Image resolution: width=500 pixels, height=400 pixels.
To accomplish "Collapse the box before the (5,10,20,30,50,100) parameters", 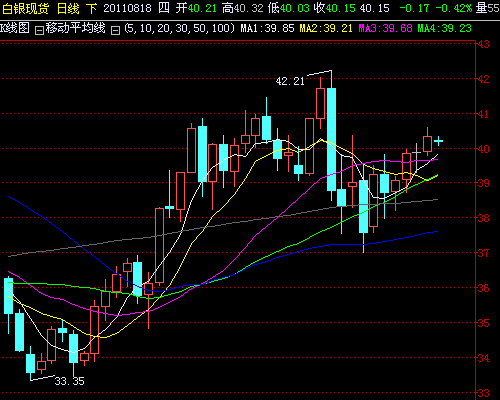I will pos(115,31).
